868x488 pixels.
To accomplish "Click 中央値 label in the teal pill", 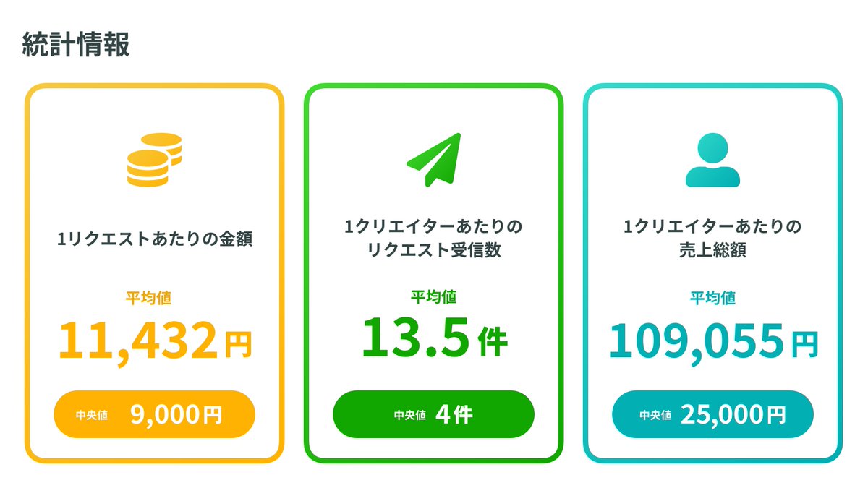I will pyautogui.click(x=655, y=415).
